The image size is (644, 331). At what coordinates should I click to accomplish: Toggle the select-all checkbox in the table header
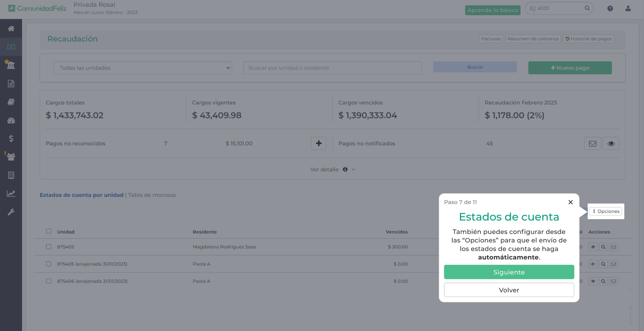pyautogui.click(x=49, y=231)
